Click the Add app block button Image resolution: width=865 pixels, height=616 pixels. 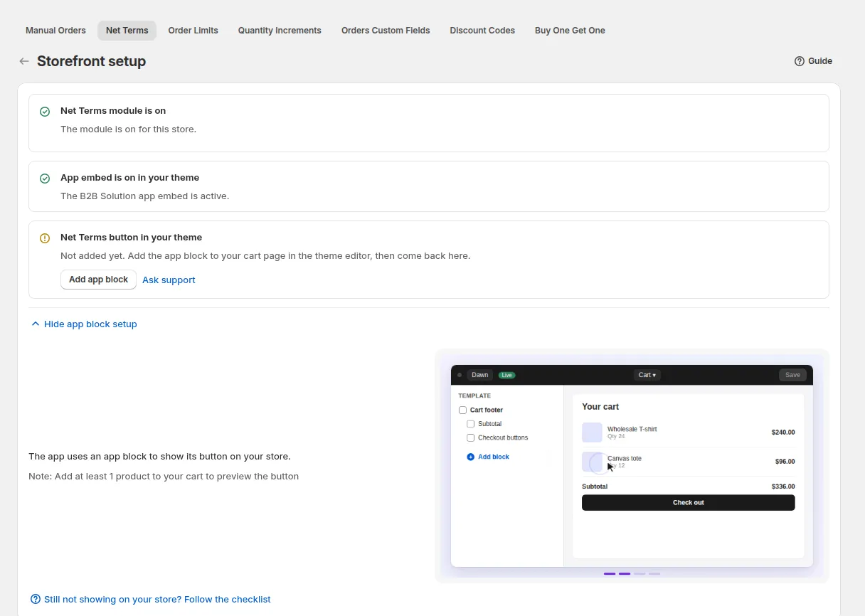[x=98, y=280]
